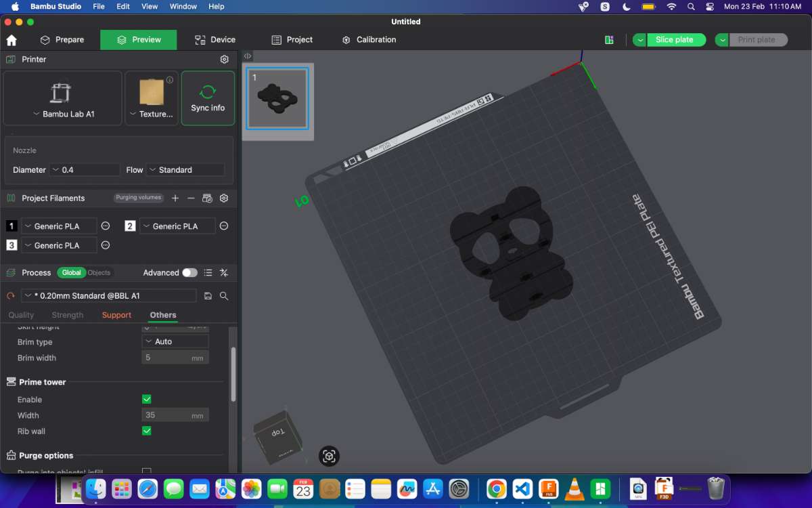The width and height of the screenshot is (812, 508).
Task: Open Project Filaments settings gear
Action: point(224,198)
